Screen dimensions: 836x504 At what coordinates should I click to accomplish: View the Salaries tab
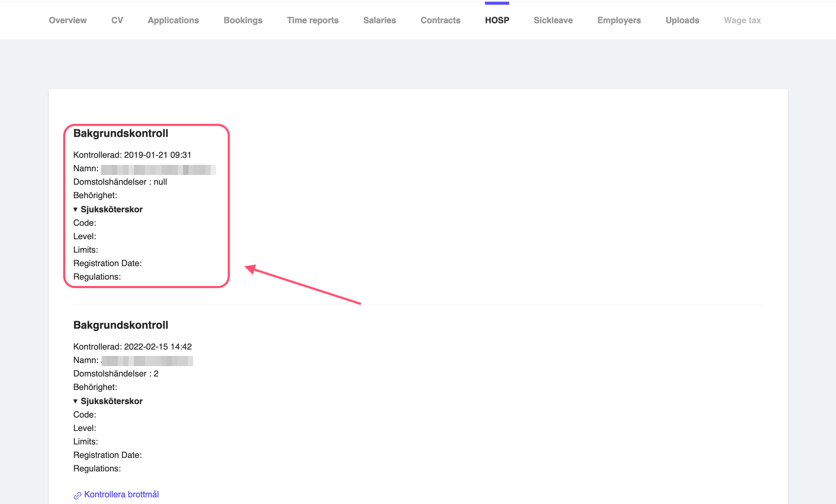[x=379, y=20]
